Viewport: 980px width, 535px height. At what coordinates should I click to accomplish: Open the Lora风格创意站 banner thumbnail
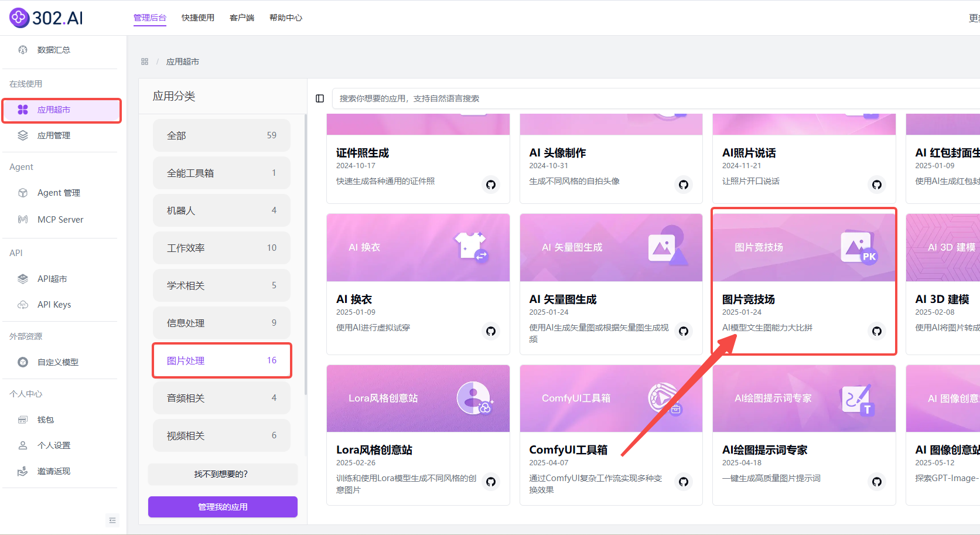click(418, 398)
